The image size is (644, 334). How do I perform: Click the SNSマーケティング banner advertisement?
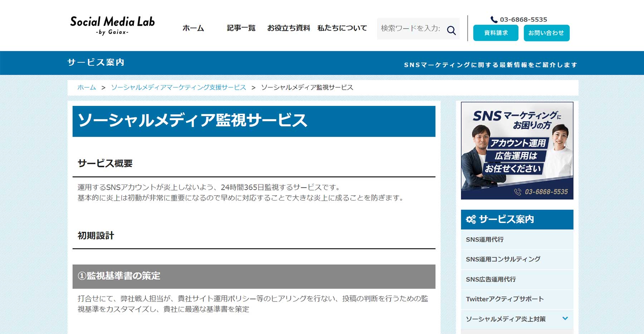517,150
